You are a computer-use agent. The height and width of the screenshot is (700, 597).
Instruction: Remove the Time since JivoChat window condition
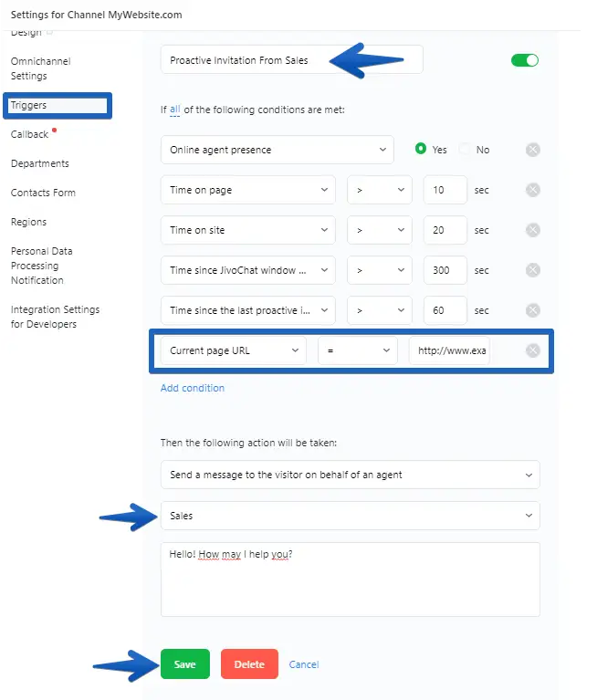[x=533, y=270]
